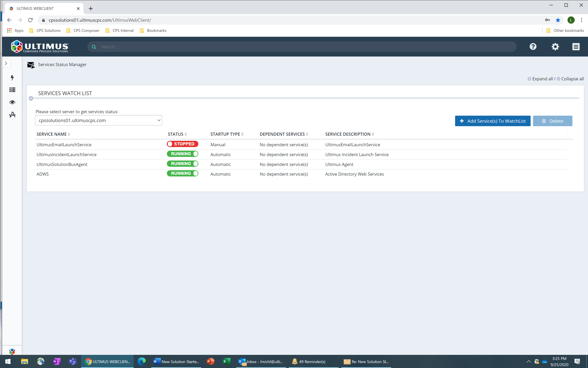The height and width of the screenshot is (368, 588).
Task: Open Chrome three-dot menu
Action: [x=581, y=20]
